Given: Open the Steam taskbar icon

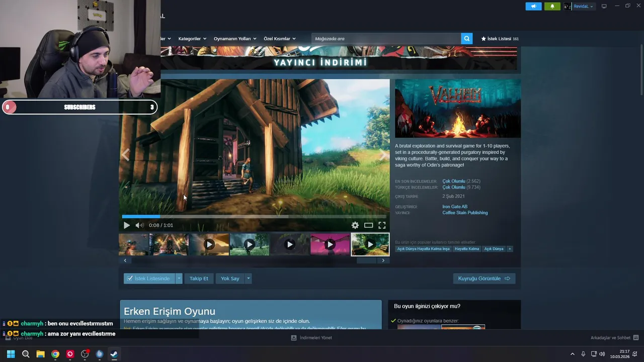Looking at the screenshot, I should click(114, 354).
